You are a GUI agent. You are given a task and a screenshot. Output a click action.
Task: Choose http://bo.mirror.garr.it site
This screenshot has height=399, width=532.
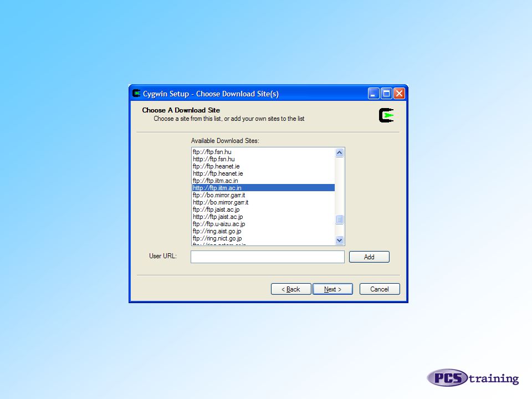[x=263, y=202]
